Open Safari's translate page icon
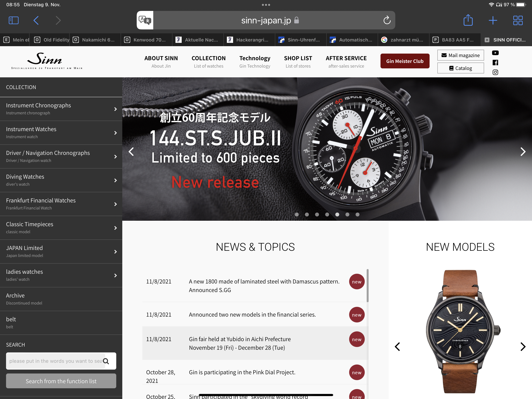The width and height of the screenshot is (532, 399). tap(145, 20)
